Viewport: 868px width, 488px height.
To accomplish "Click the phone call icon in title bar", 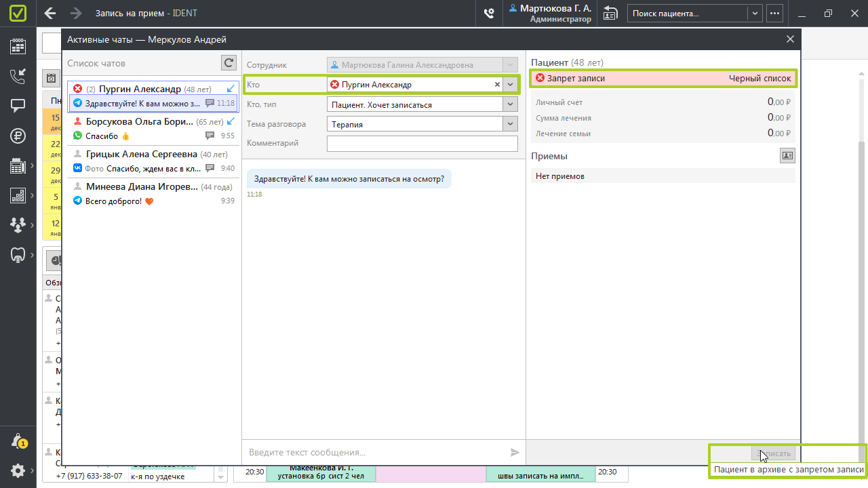I will coord(488,13).
